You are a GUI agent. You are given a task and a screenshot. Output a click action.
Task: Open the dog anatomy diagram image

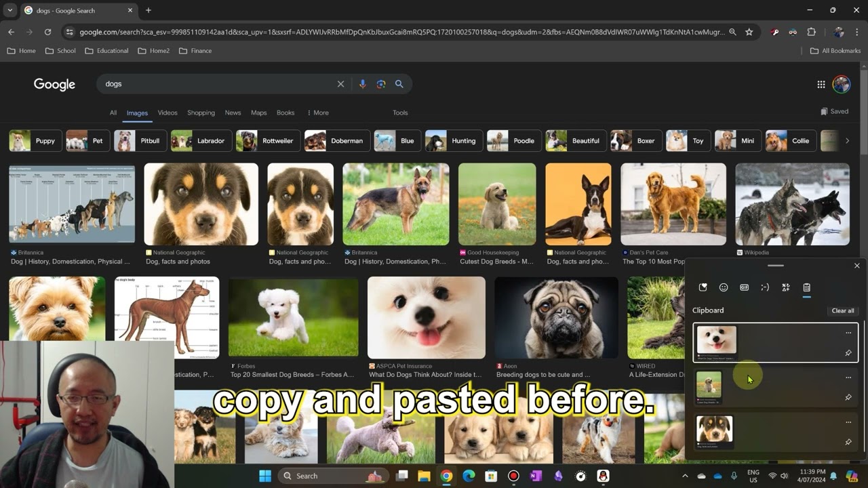tap(167, 317)
